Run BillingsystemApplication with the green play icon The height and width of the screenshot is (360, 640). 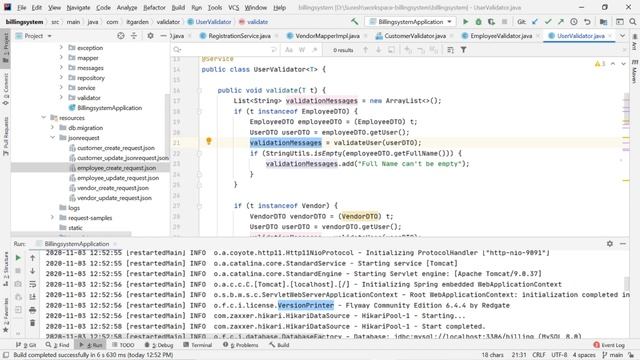[x=465, y=22]
